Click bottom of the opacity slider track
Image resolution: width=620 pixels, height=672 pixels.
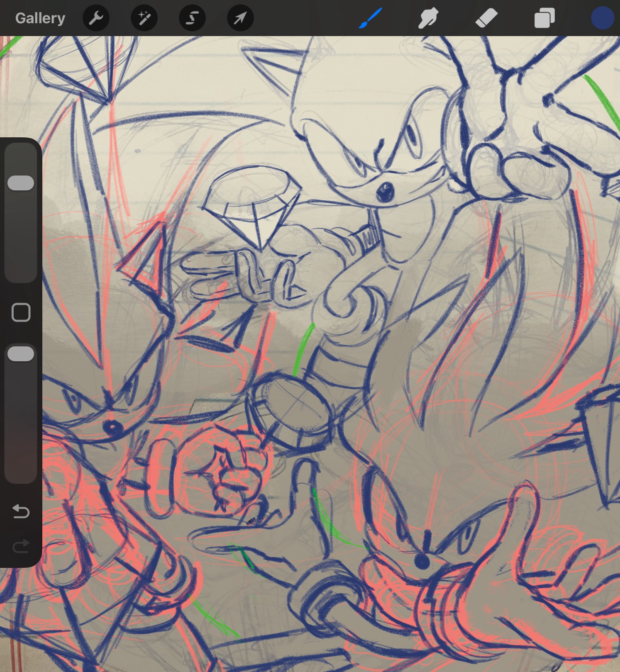(21, 473)
